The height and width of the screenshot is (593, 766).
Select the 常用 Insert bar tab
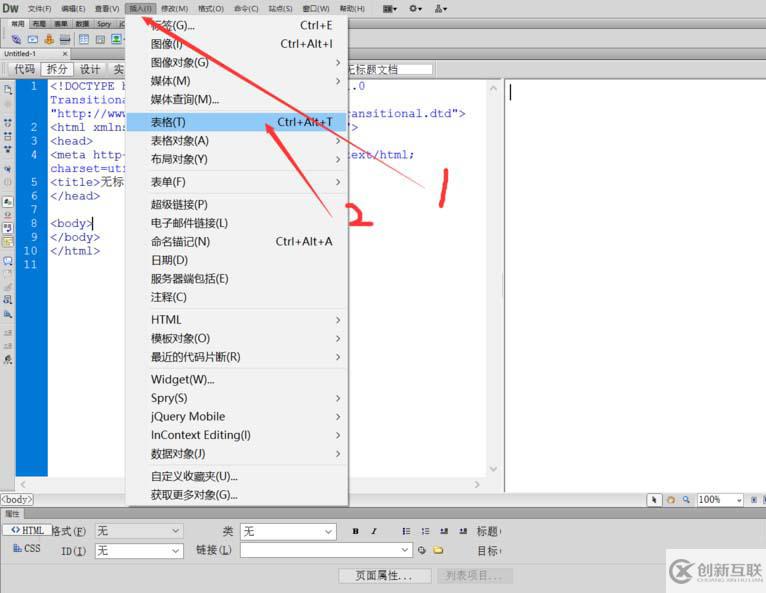click(x=18, y=24)
